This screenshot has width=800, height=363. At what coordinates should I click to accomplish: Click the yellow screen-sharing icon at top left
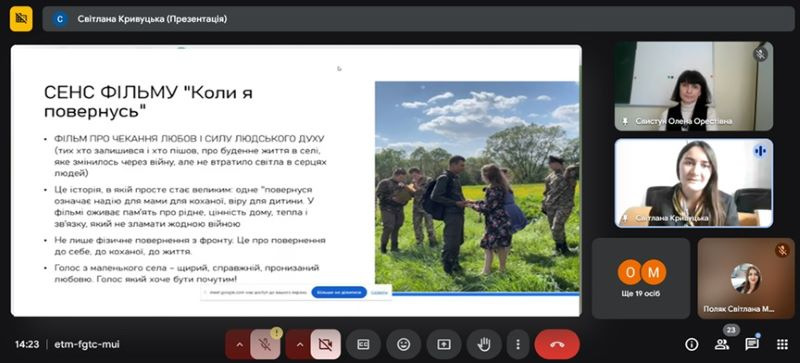pyautogui.click(x=21, y=19)
